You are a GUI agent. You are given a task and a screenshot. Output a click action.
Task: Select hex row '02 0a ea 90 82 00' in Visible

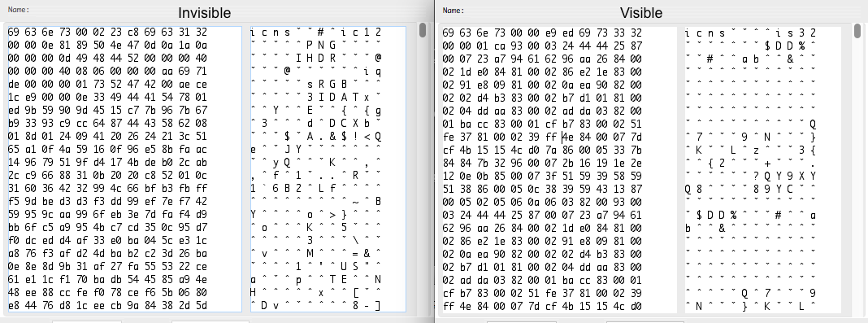tap(543, 254)
